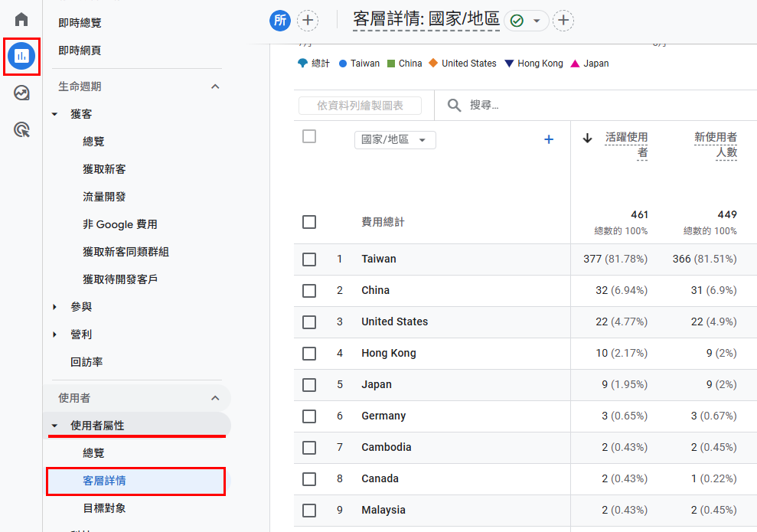Open 非 Google 費用 report
Viewport: 757px width, 532px height.
click(x=120, y=224)
